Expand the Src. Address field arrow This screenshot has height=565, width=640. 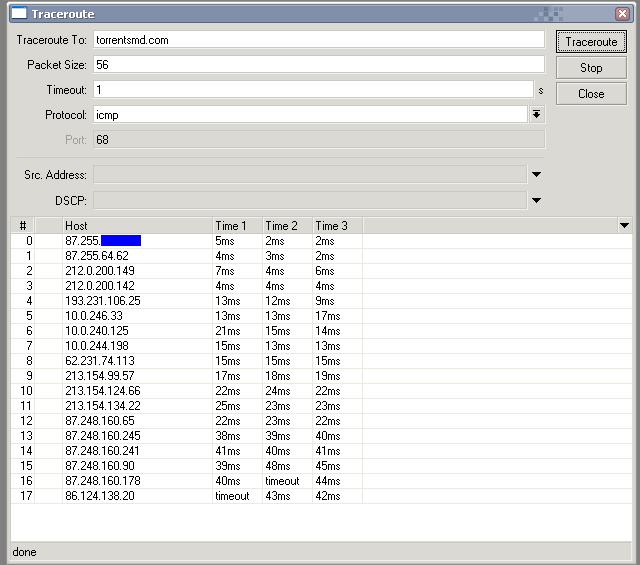(x=536, y=175)
